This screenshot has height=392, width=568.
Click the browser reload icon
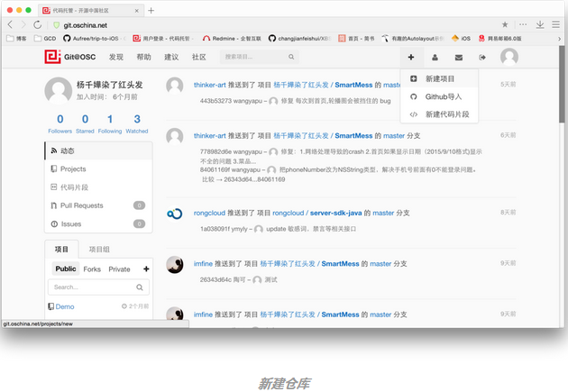pyautogui.click(x=38, y=24)
